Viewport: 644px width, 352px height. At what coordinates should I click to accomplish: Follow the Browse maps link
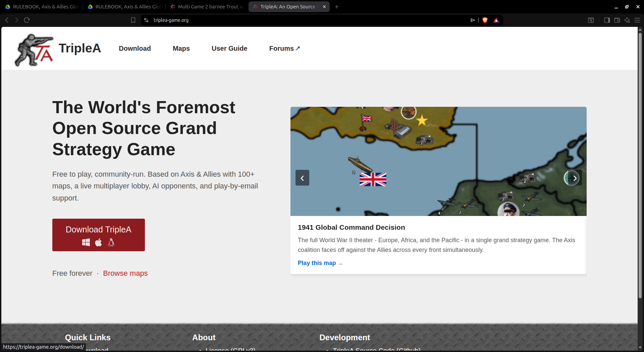(125, 273)
